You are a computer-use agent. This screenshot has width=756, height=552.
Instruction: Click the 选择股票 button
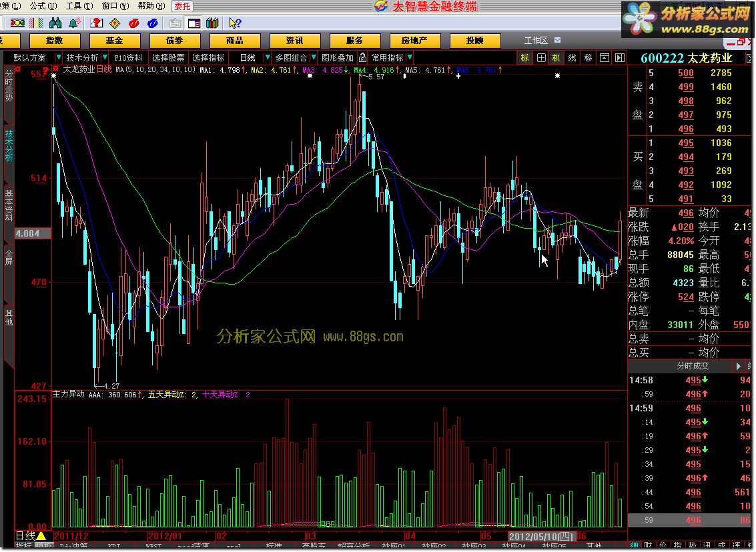click(x=168, y=58)
